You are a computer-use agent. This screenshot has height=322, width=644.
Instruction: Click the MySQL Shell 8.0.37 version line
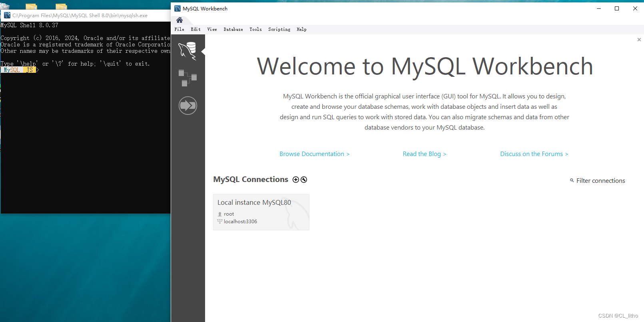pos(30,25)
